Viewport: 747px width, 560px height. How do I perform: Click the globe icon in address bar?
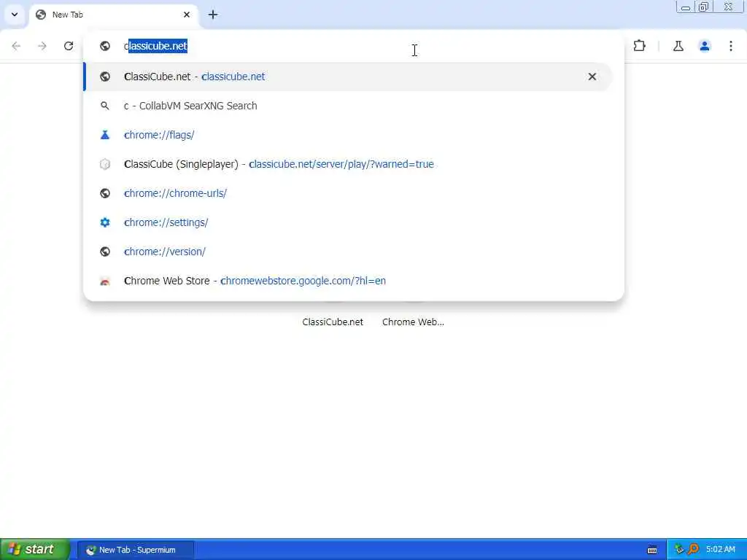click(105, 46)
